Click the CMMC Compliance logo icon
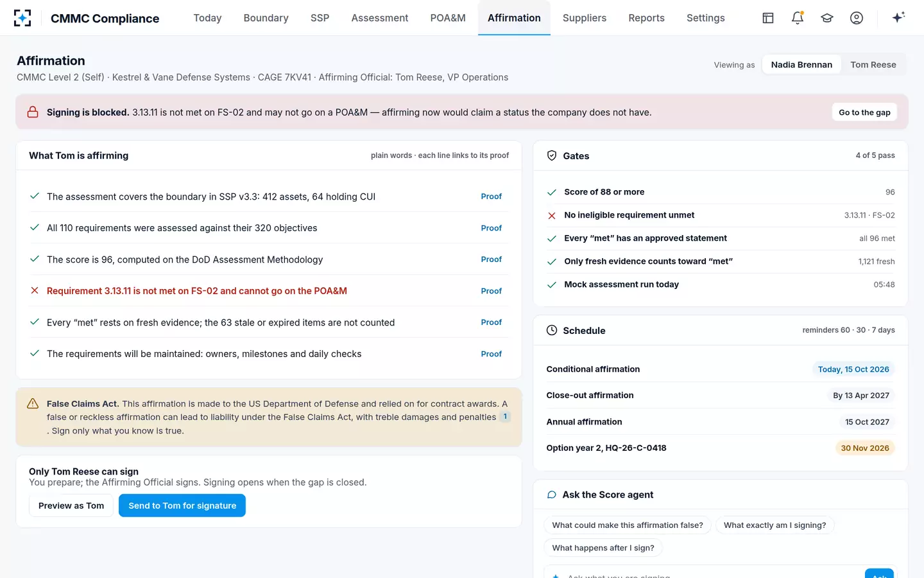This screenshot has width=924, height=578. [x=22, y=18]
